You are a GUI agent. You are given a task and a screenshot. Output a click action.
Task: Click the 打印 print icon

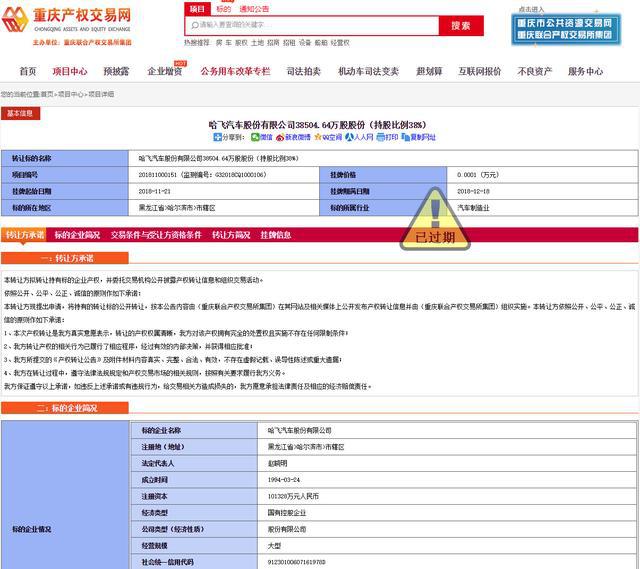pyautogui.click(x=380, y=137)
